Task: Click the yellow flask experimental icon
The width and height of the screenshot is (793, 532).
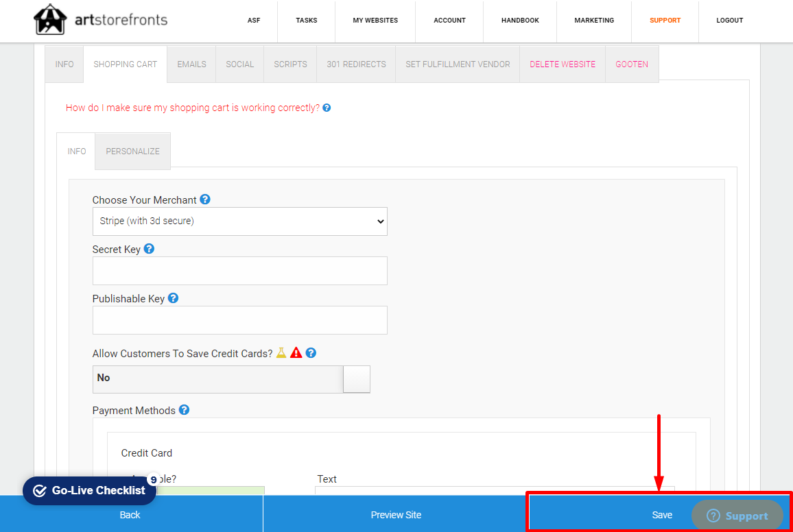Action: coord(281,352)
